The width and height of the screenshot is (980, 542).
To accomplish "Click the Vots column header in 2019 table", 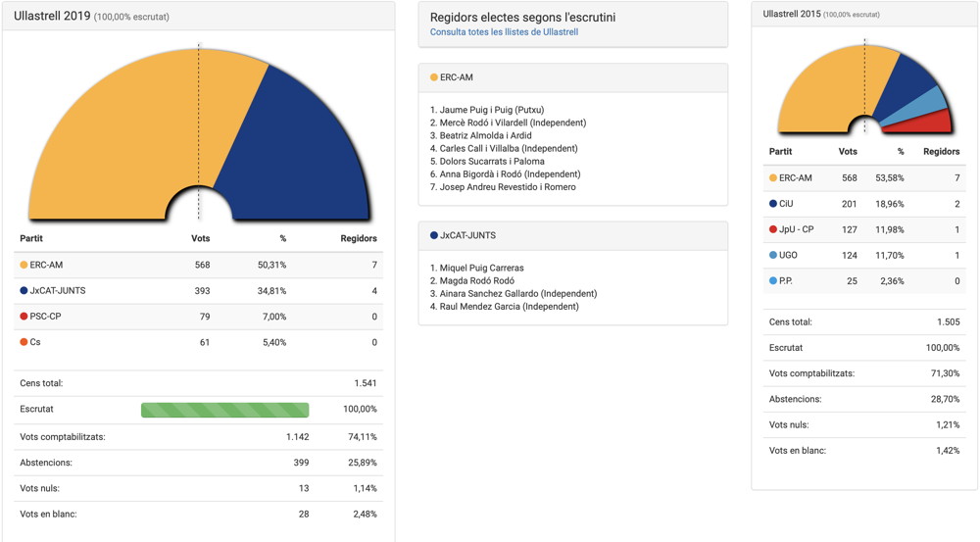I will 200,238.
